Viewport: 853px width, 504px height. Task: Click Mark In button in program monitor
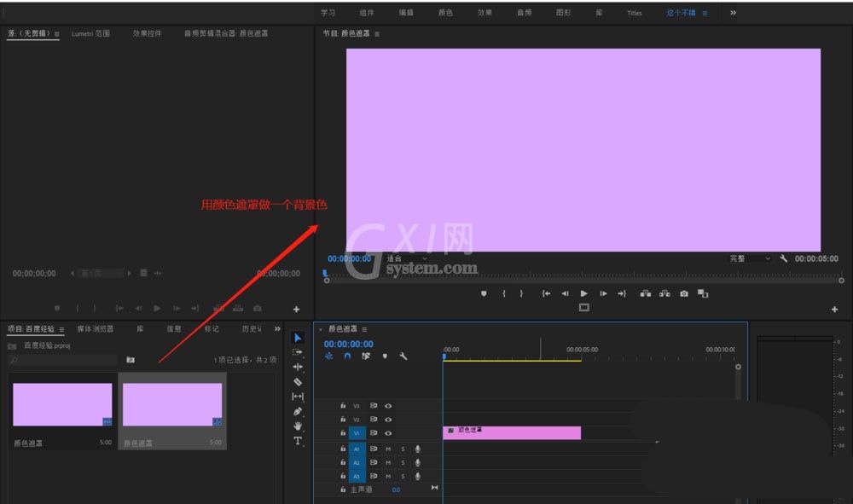[504, 293]
